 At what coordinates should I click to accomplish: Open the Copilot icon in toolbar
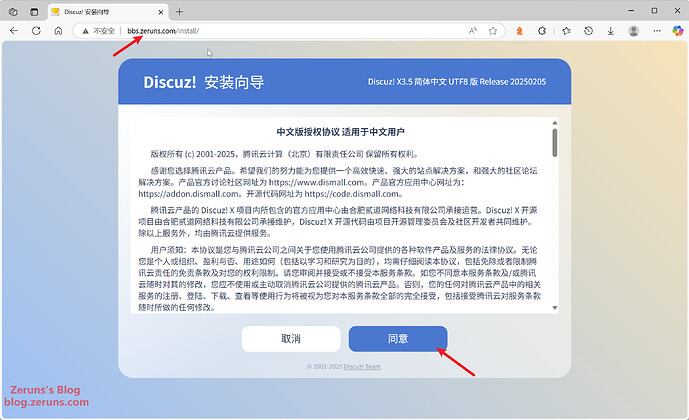(x=678, y=31)
